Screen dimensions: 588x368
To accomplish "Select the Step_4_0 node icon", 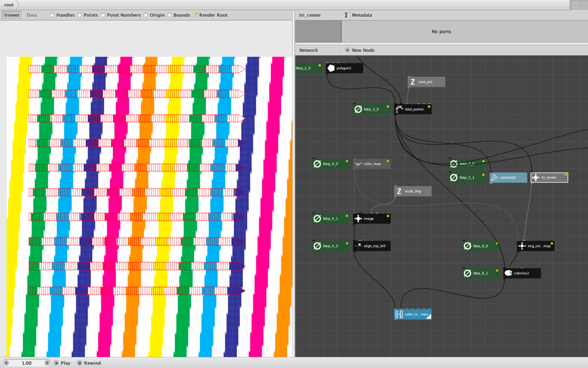I will tap(318, 164).
